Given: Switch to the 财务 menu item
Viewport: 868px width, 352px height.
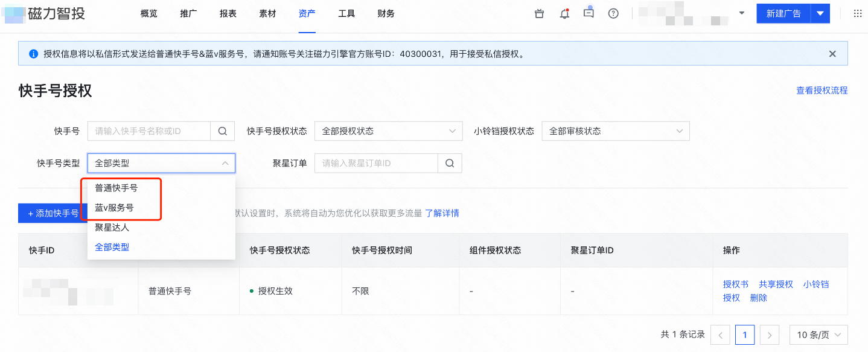Looking at the screenshot, I should click(x=386, y=13).
